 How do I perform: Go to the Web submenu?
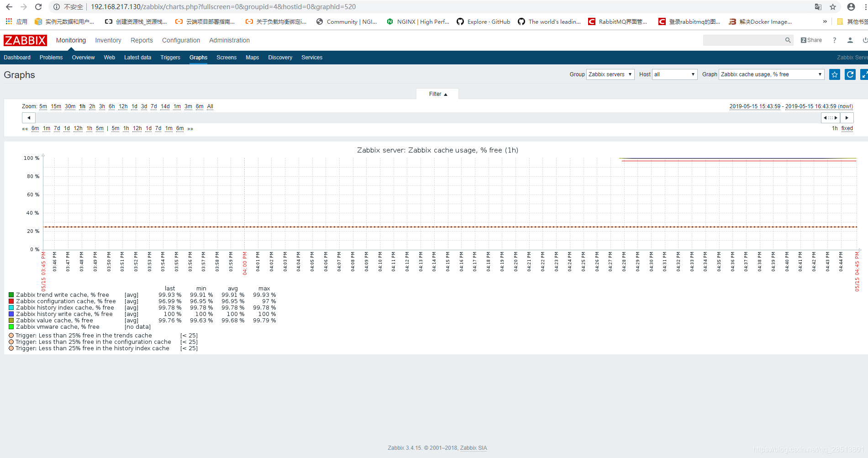(110, 58)
